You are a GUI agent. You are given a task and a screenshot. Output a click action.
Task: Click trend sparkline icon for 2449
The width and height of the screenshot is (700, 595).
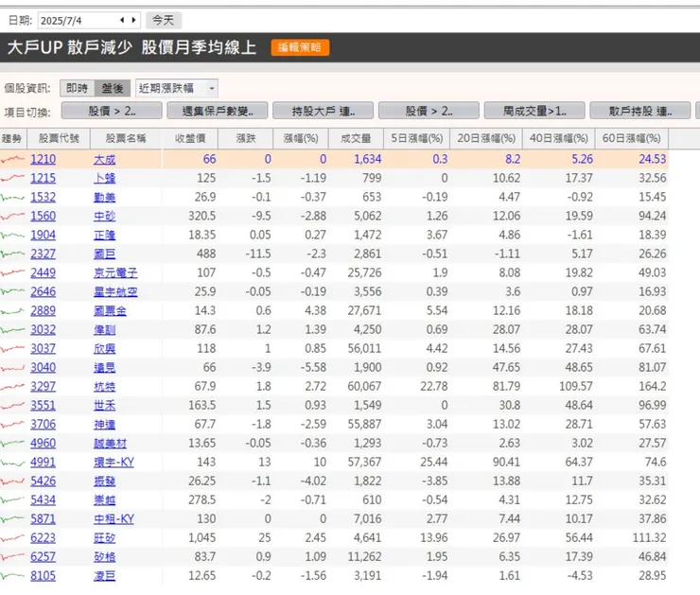12,272
